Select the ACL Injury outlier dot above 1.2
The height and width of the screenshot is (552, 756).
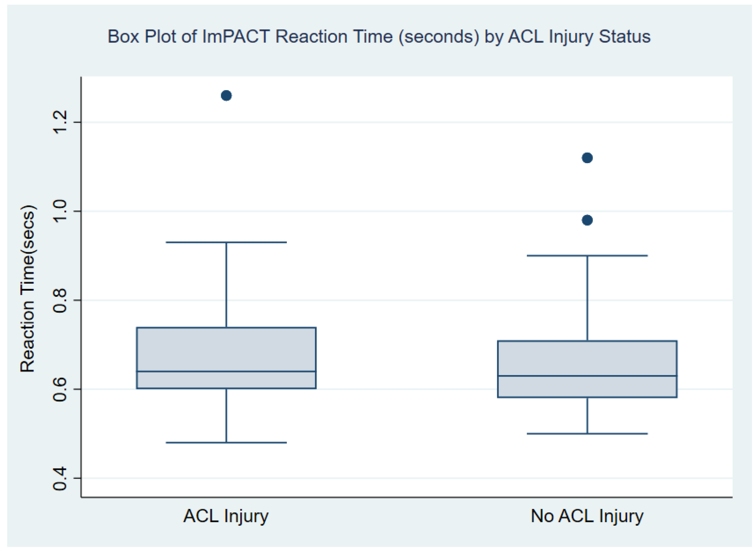(x=226, y=96)
